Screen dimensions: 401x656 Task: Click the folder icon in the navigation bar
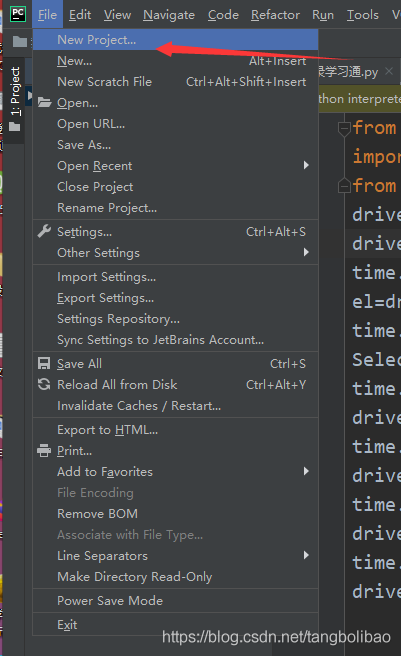point(20,41)
